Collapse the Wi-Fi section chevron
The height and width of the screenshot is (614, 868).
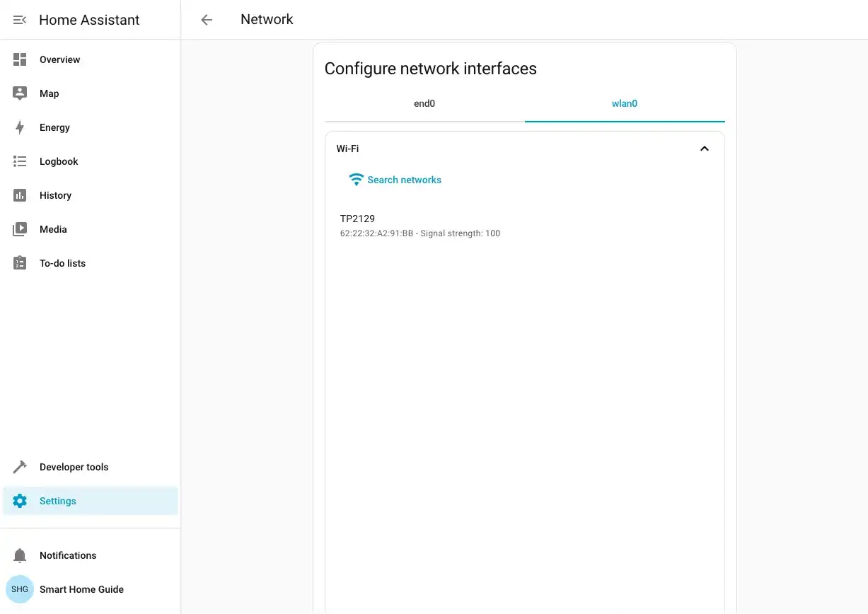704,149
